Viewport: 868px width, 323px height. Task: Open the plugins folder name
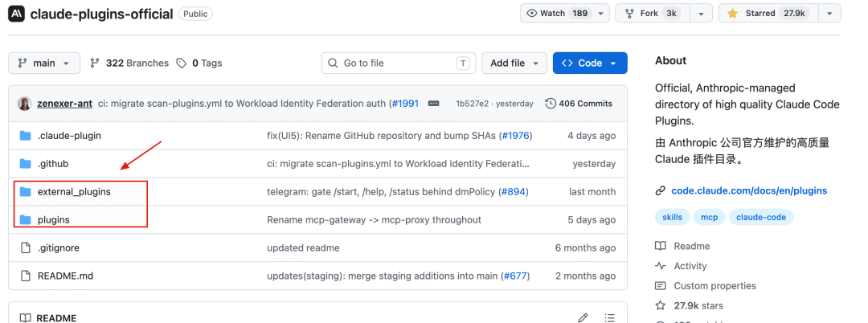coord(54,219)
